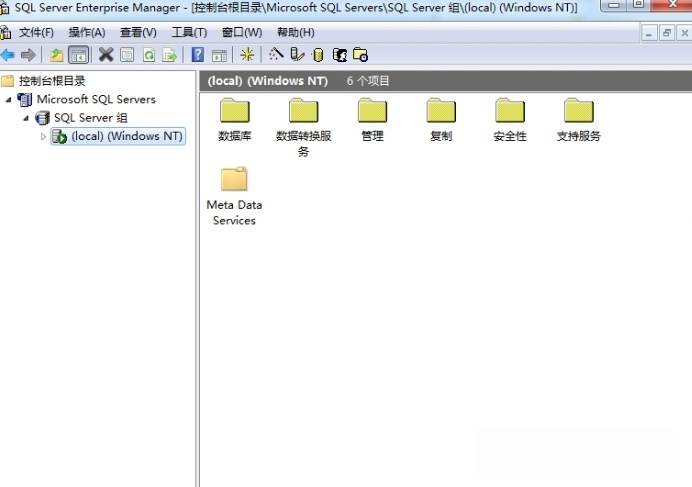
Task: Open the 复制 folder
Action: pyautogui.click(x=441, y=120)
